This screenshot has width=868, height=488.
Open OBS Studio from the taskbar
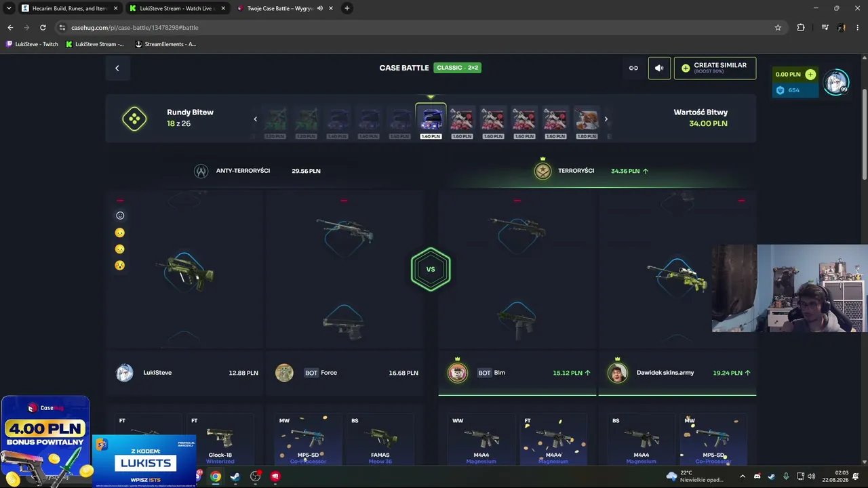coord(255,476)
